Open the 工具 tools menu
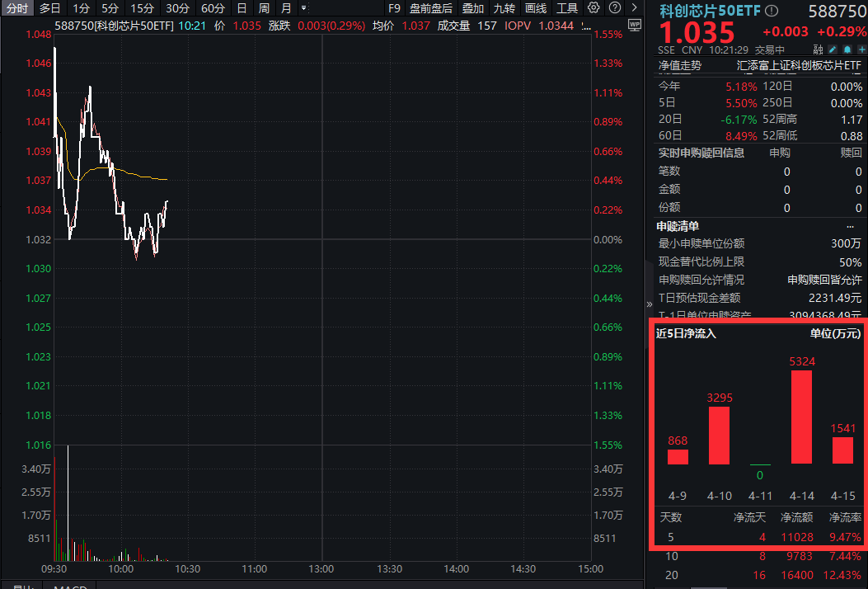The height and width of the screenshot is (589, 868). [x=567, y=8]
